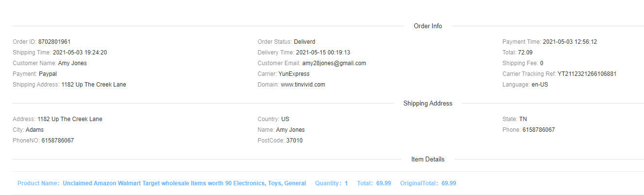Click the Delivery Time value
644x195 pixels.
[323, 53]
